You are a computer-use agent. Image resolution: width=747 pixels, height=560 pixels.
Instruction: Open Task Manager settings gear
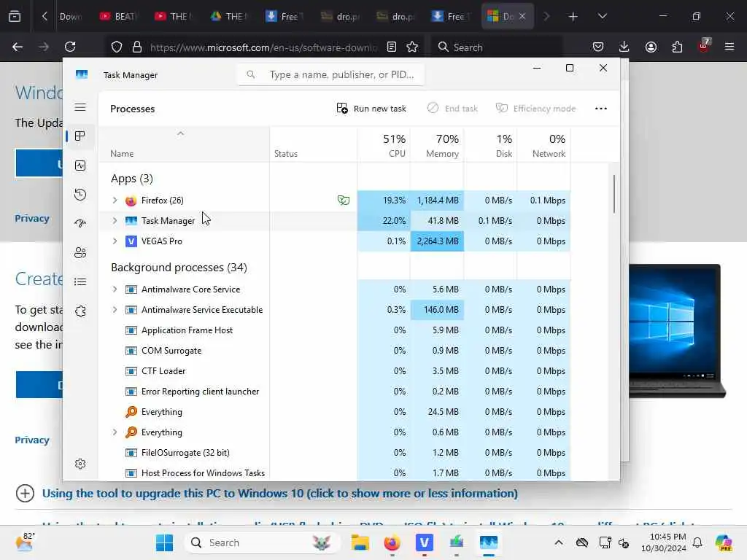pyautogui.click(x=80, y=463)
